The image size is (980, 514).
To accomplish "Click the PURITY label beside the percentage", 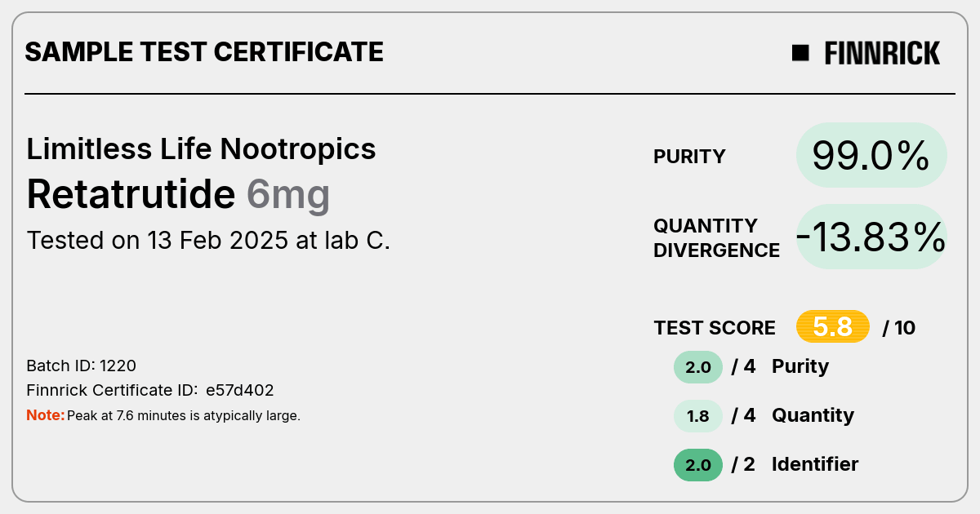I will [690, 157].
